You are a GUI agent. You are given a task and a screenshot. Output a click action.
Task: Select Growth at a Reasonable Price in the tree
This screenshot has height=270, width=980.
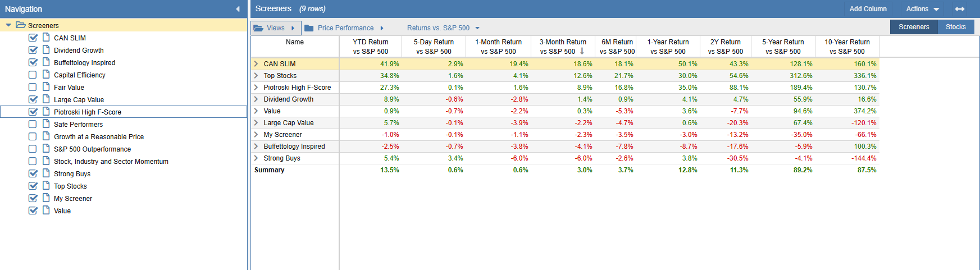click(99, 136)
